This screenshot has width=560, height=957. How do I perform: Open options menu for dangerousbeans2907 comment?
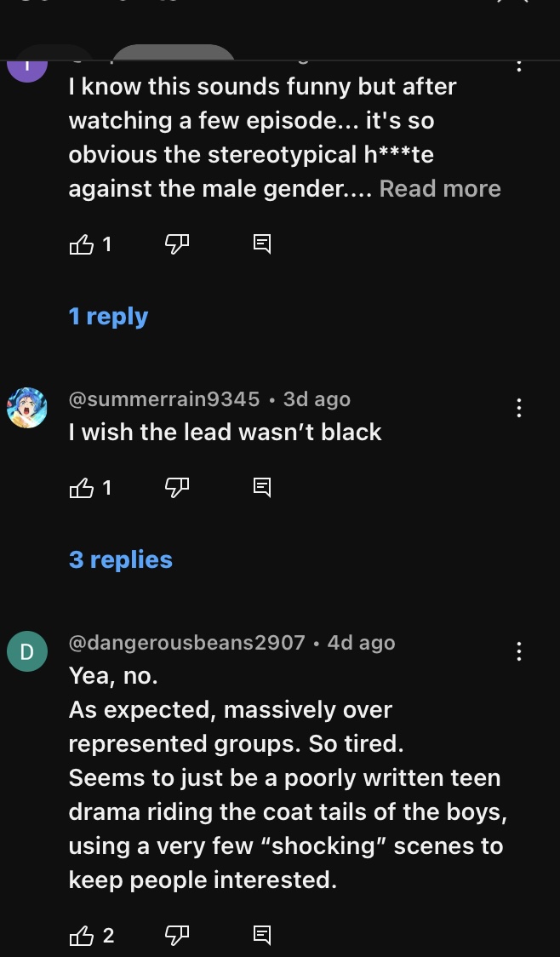(519, 651)
